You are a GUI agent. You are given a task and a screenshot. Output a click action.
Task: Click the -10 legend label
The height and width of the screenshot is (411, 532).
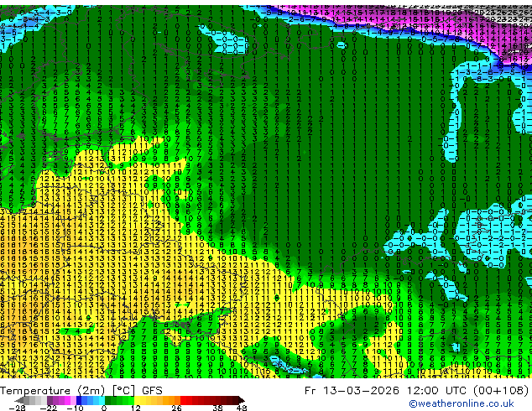pos(75,408)
